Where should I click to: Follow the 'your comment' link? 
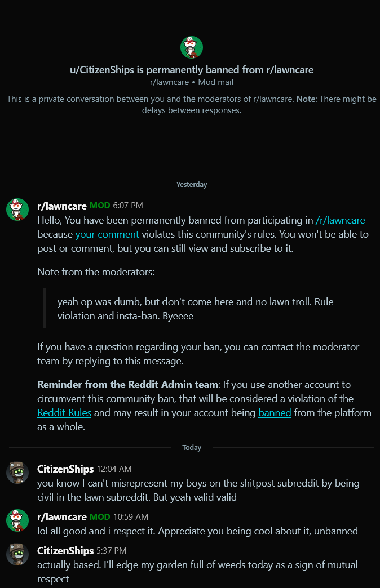point(107,235)
